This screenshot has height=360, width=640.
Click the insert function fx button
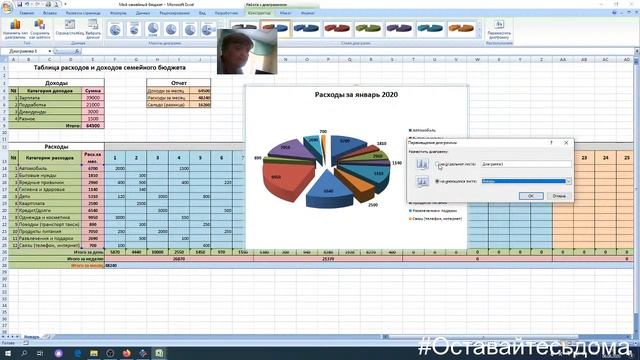tap(77, 51)
